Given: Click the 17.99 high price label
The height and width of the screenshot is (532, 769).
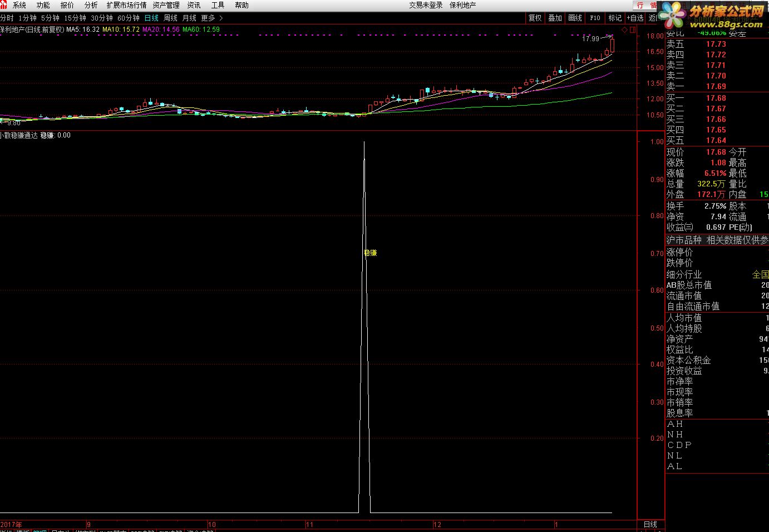Looking at the screenshot, I should pyautogui.click(x=590, y=39).
